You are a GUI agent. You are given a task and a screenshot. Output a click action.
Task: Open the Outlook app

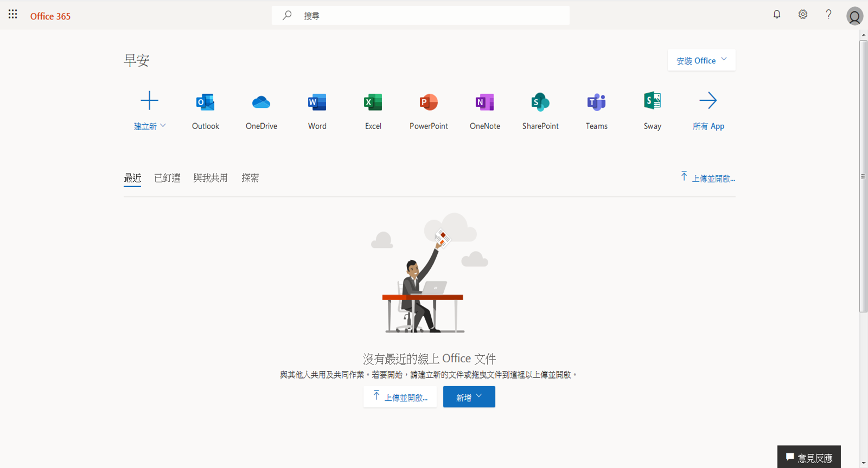click(x=206, y=111)
